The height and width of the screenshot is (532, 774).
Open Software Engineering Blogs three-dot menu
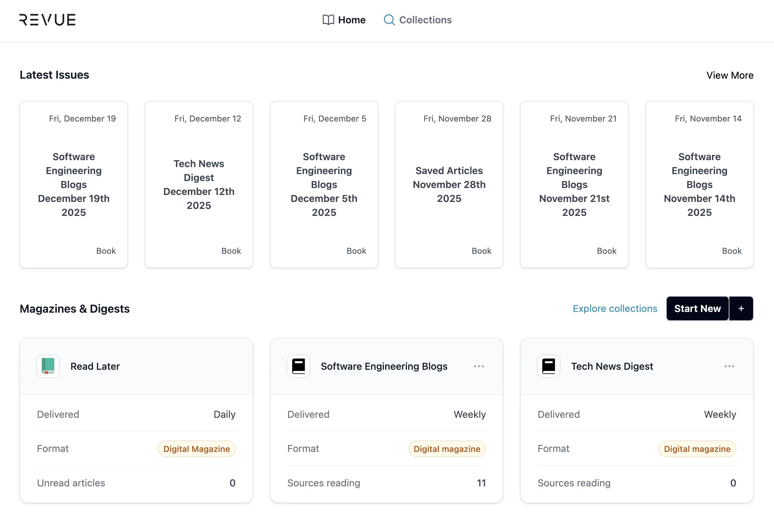click(x=479, y=366)
